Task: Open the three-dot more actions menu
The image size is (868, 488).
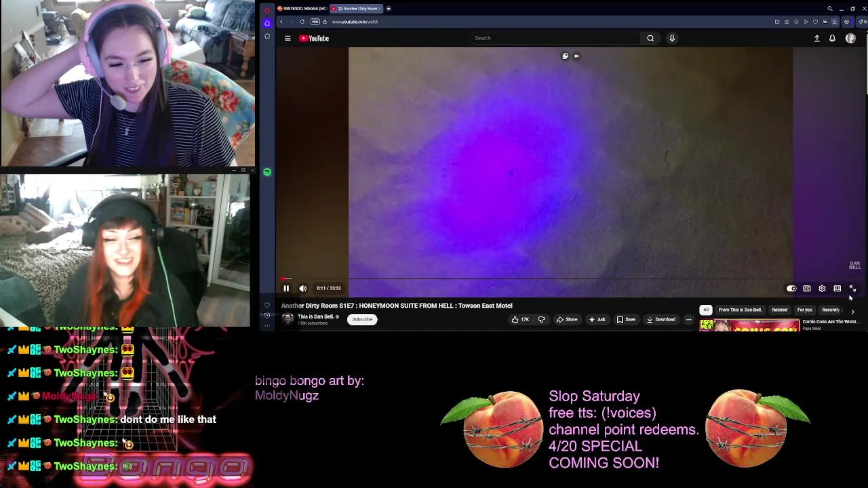Action: pyautogui.click(x=688, y=319)
